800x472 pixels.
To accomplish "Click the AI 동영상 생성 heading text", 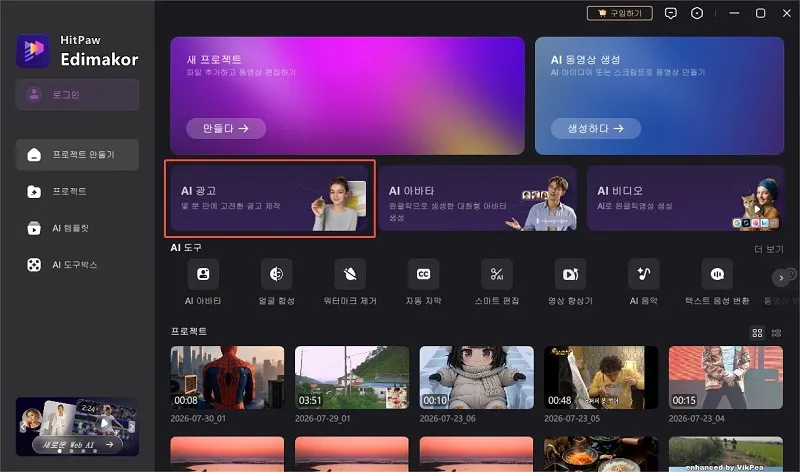I will (585, 59).
